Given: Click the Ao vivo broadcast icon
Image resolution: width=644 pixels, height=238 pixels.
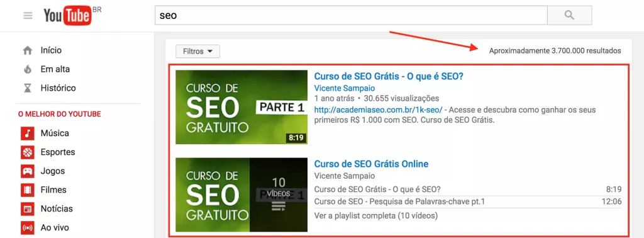Looking at the screenshot, I should [x=28, y=228].
